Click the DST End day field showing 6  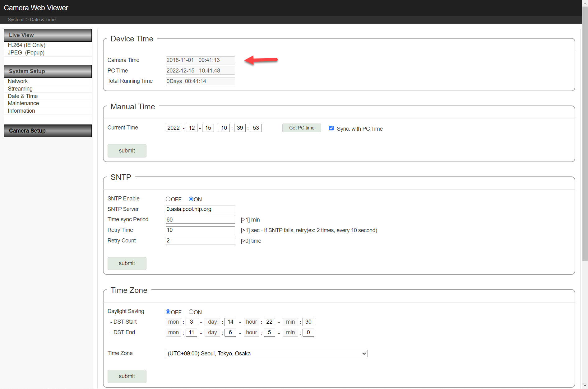click(x=230, y=332)
